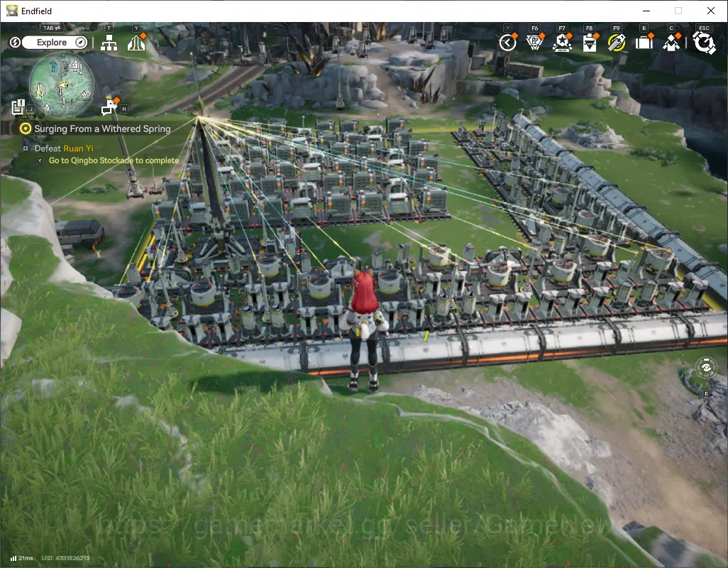Open the F9 yellow-ringed ticket icon
Image resolution: width=728 pixels, height=568 pixels.
point(617,43)
